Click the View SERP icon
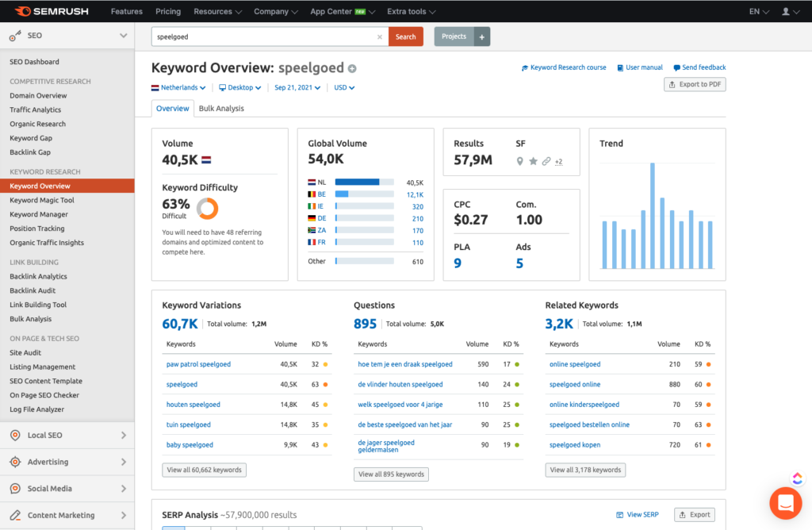Image resolution: width=812 pixels, height=530 pixels. tap(620, 515)
